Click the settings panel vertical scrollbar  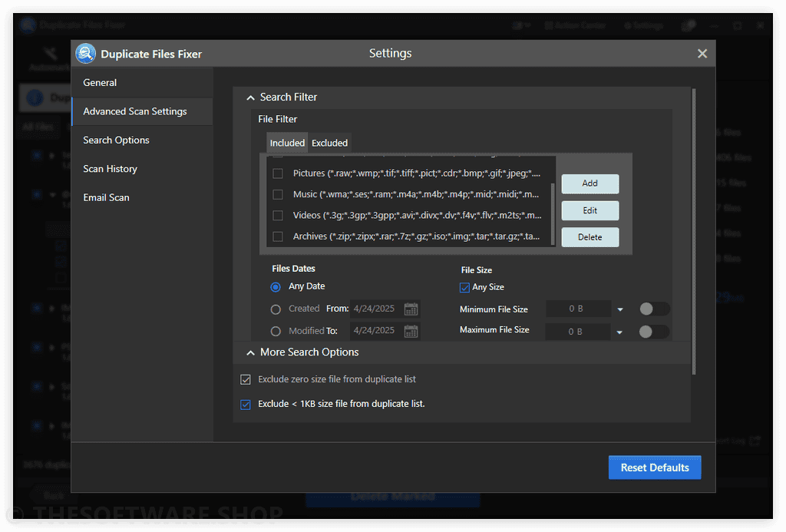click(694, 232)
